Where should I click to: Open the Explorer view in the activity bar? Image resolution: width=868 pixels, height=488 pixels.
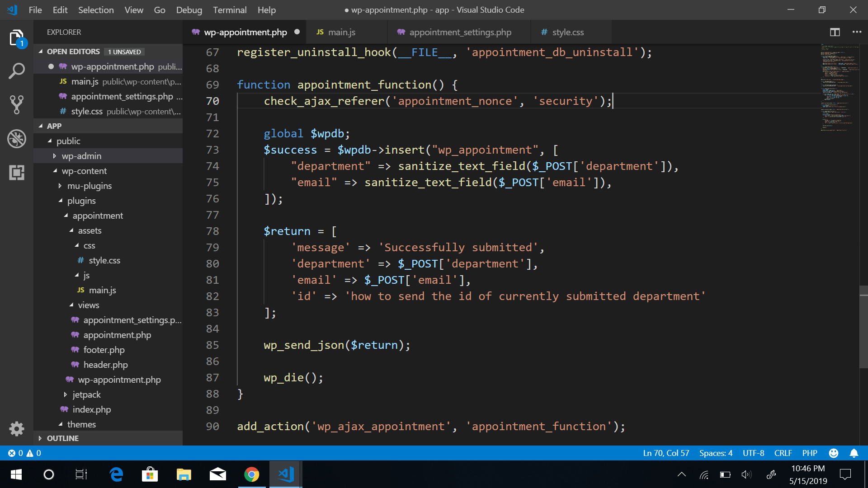(16, 38)
